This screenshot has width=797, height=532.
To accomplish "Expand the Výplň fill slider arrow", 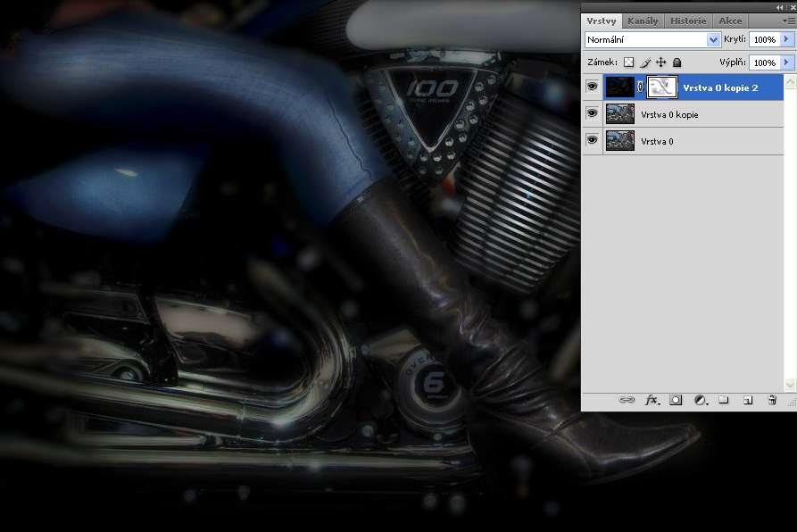I will [x=786, y=62].
